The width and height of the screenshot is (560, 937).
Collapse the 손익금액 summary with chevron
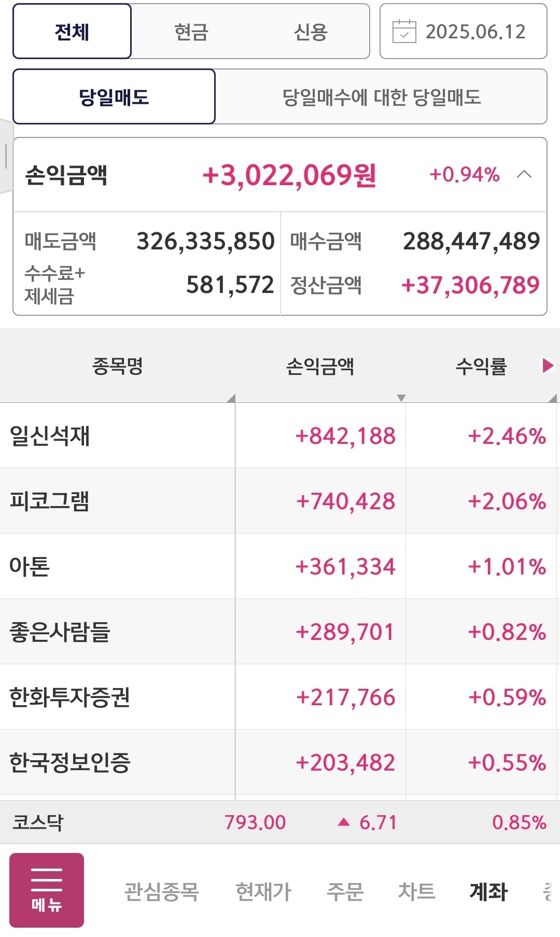[524, 175]
